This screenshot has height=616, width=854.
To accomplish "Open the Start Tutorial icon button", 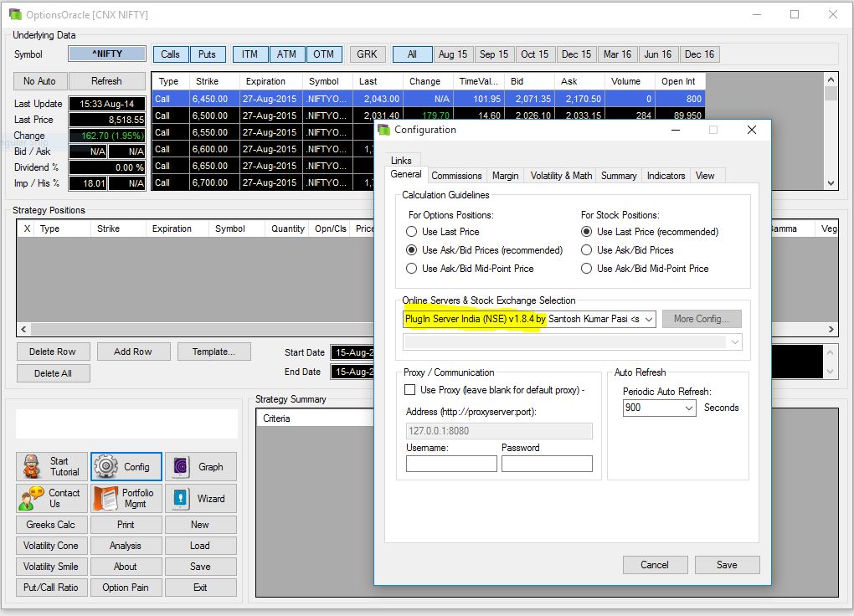I will [52, 467].
